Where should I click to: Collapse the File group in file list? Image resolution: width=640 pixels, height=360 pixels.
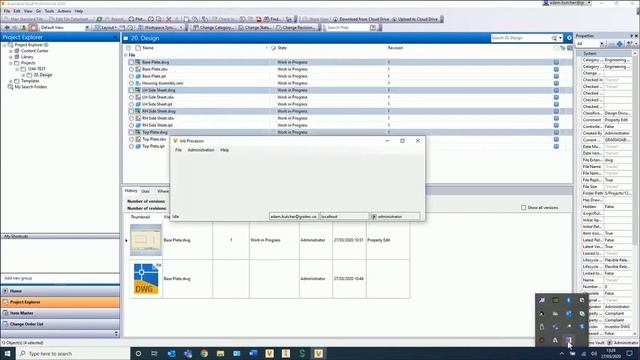pos(126,55)
